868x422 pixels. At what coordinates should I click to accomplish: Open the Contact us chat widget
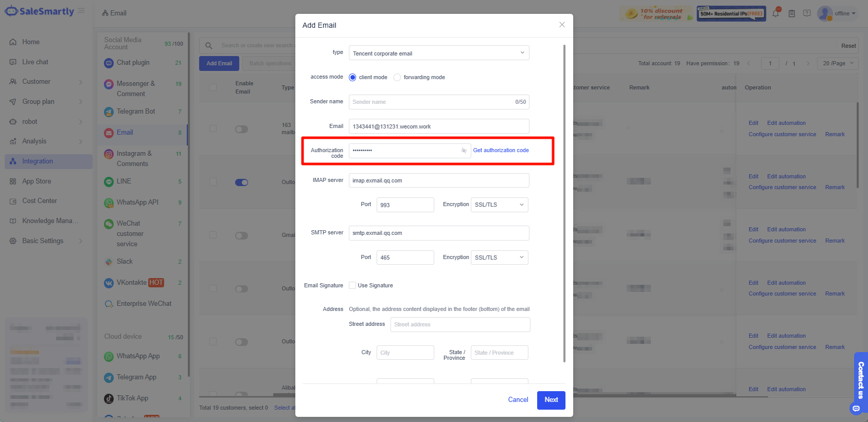click(860, 380)
